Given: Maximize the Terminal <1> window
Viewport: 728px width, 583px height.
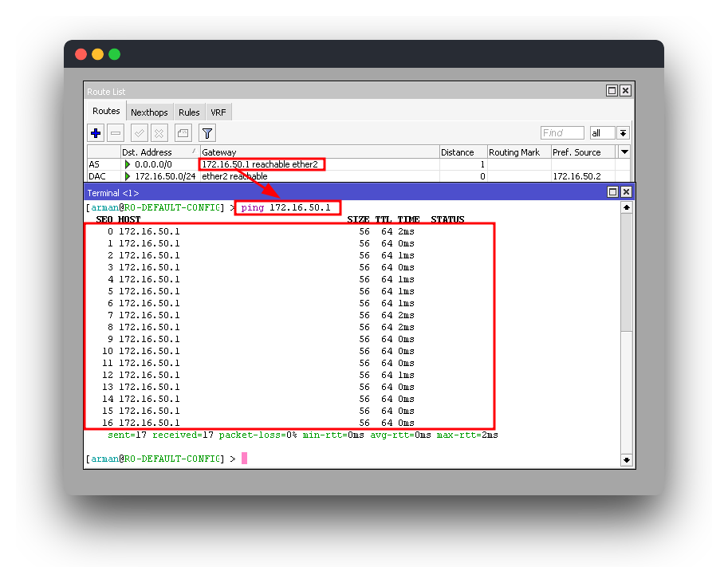Looking at the screenshot, I should pyautogui.click(x=612, y=192).
